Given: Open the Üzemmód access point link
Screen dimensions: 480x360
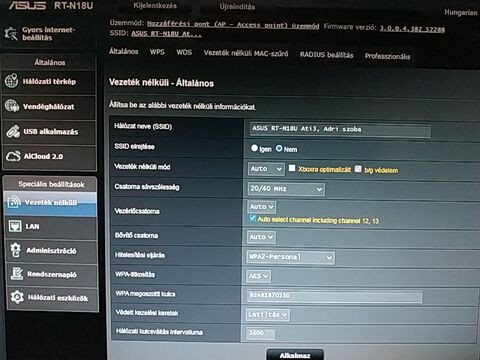Looking at the screenshot, I should tap(233, 25).
